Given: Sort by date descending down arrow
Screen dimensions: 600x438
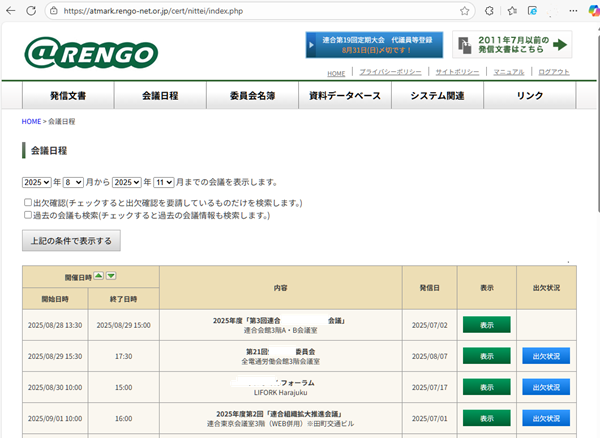Looking at the screenshot, I should tap(111, 276).
